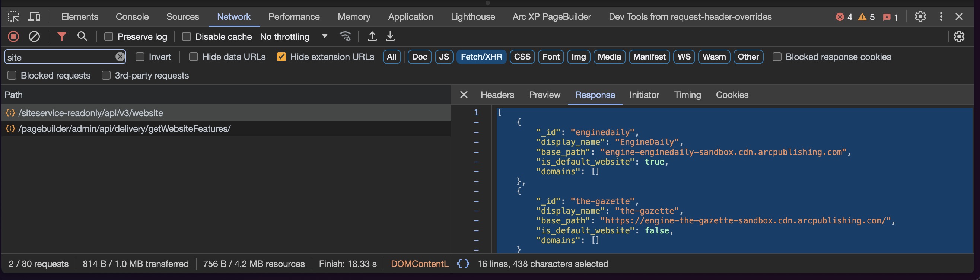Check the Invert filter checkbox
The image size is (980, 280).
[x=140, y=57]
